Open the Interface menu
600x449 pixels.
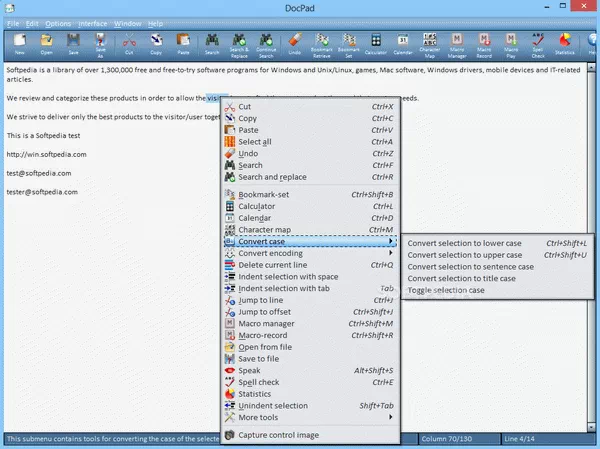pos(93,22)
